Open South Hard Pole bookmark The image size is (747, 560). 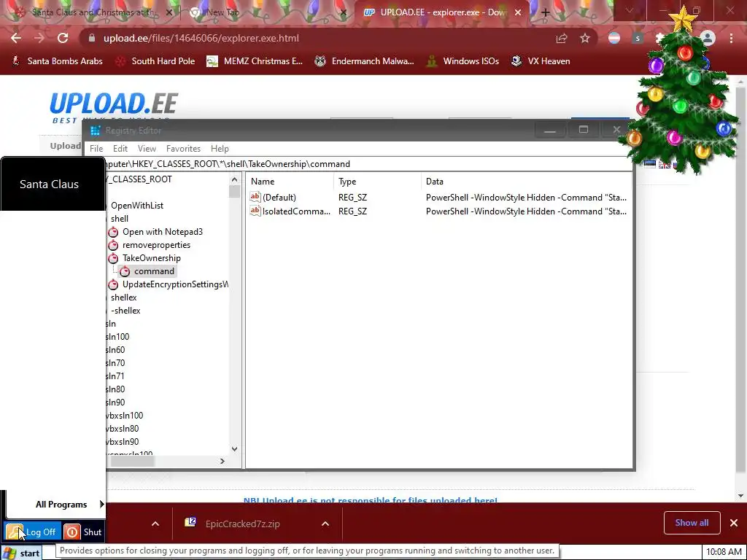click(155, 61)
